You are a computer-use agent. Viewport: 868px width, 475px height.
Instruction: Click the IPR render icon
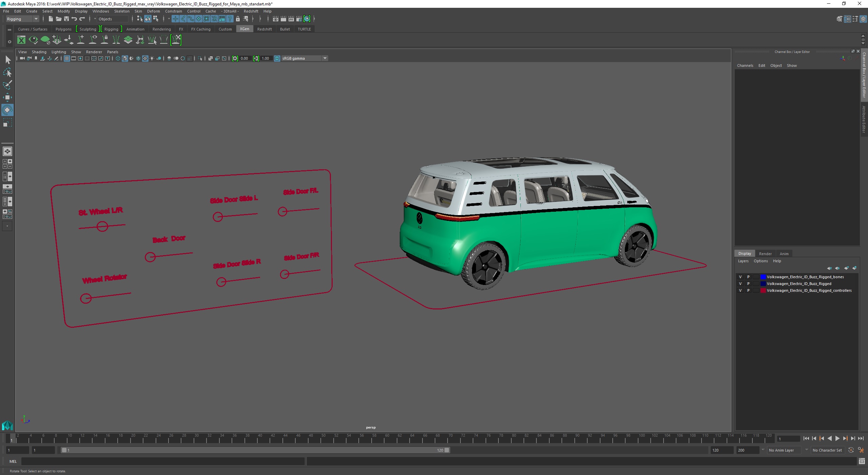point(291,19)
